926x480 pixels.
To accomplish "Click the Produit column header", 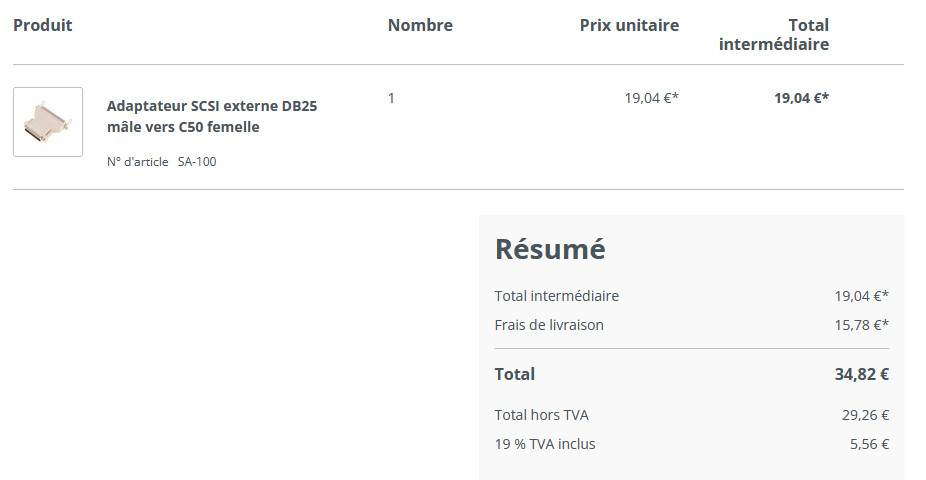I will 43,25.
